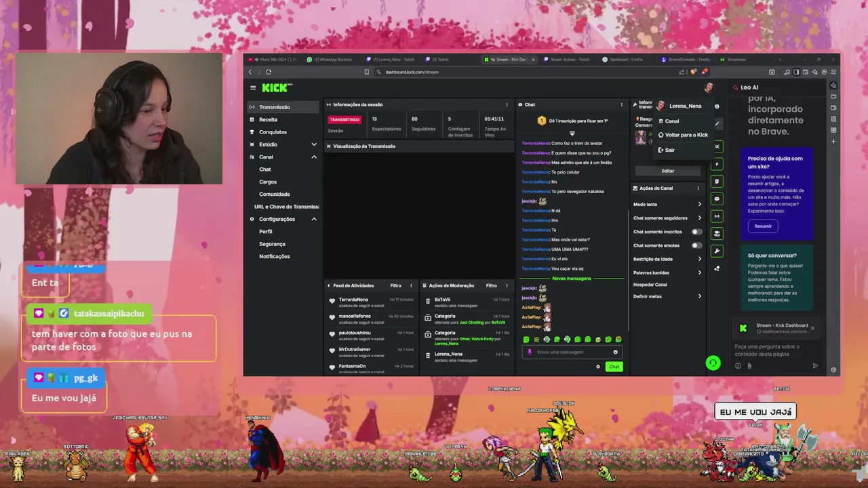Open the Chat panel three-dot menu
Viewport: 868px width, 488px height.
[x=621, y=104]
